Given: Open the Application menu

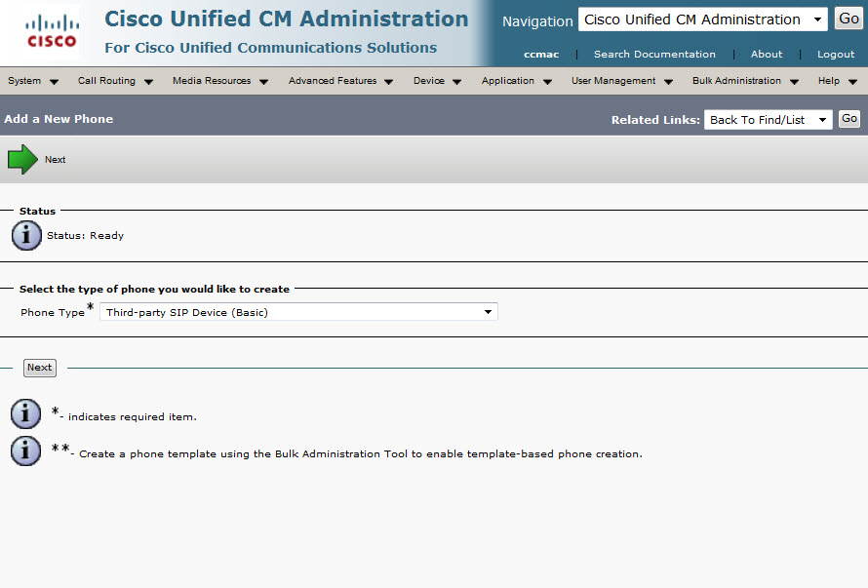Looking at the screenshot, I should click(x=517, y=81).
